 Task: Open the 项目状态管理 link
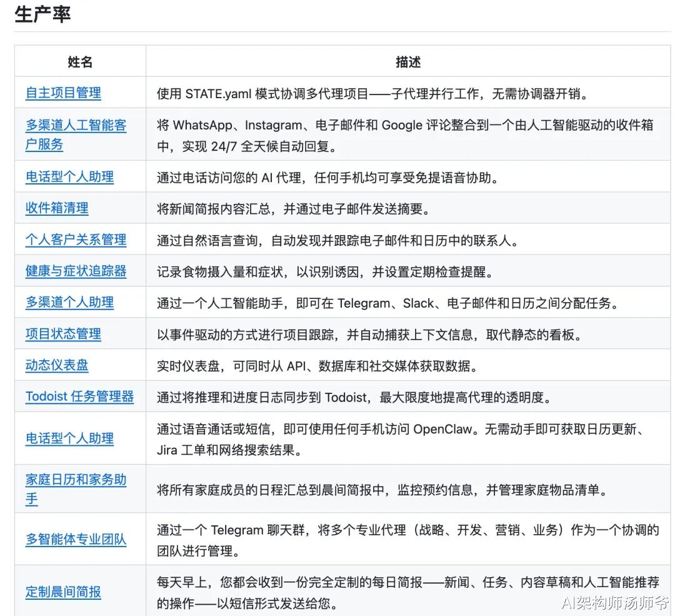(62, 333)
